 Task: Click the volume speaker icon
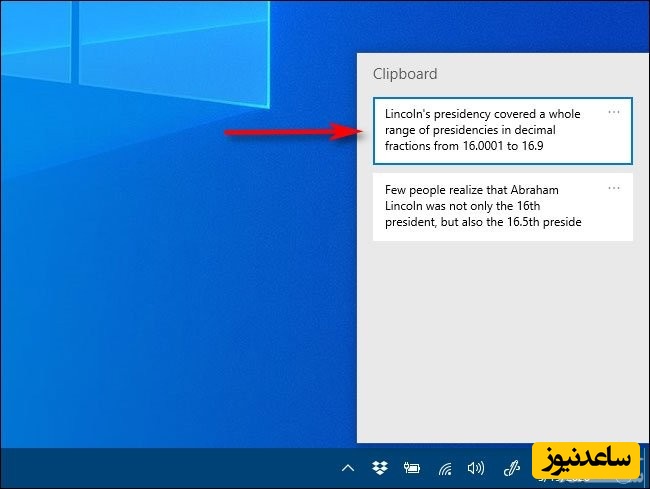476,467
